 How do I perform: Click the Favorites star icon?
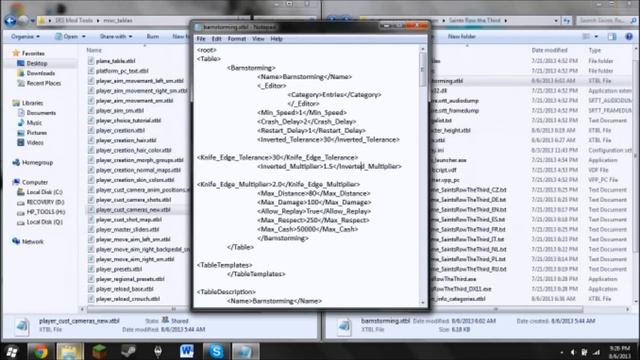[x=16, y=53]
